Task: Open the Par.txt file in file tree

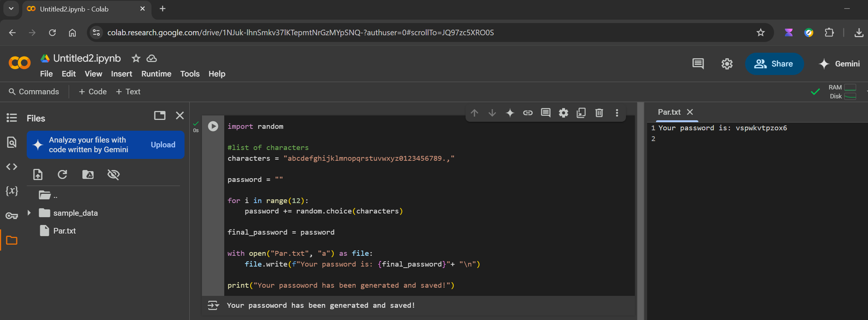Action: 65,231
